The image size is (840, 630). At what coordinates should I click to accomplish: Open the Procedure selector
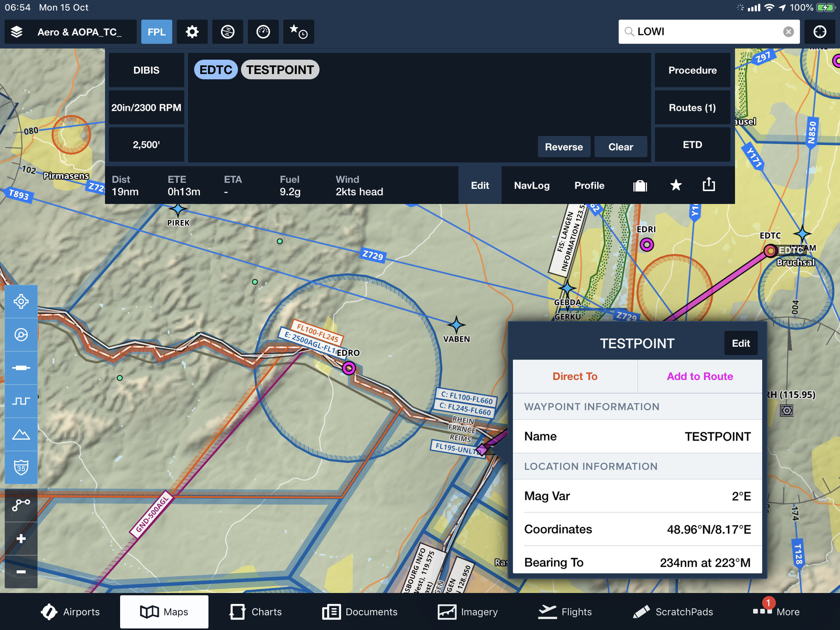692,70
